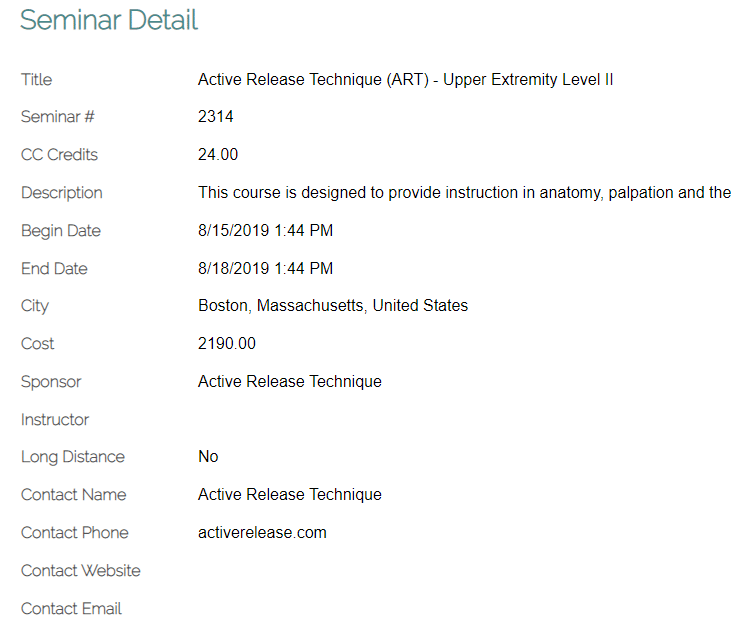Click the CC Credits value 24.00
This screenshot has height=643, width=735.
pyautogui.click(x=218, y=155)
